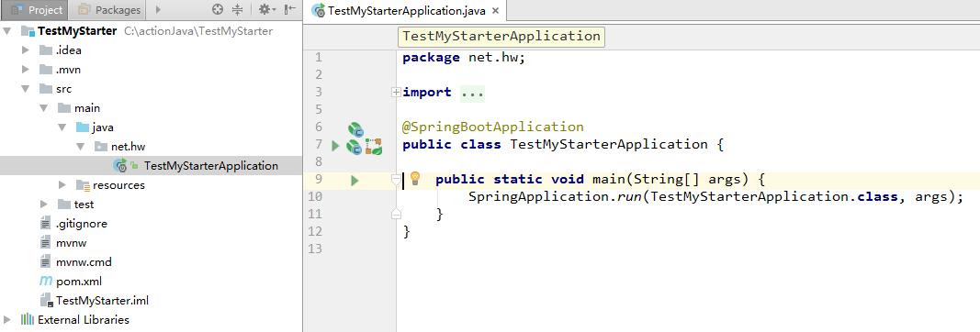Click the fold end marker on line 11

coord(396,214)
